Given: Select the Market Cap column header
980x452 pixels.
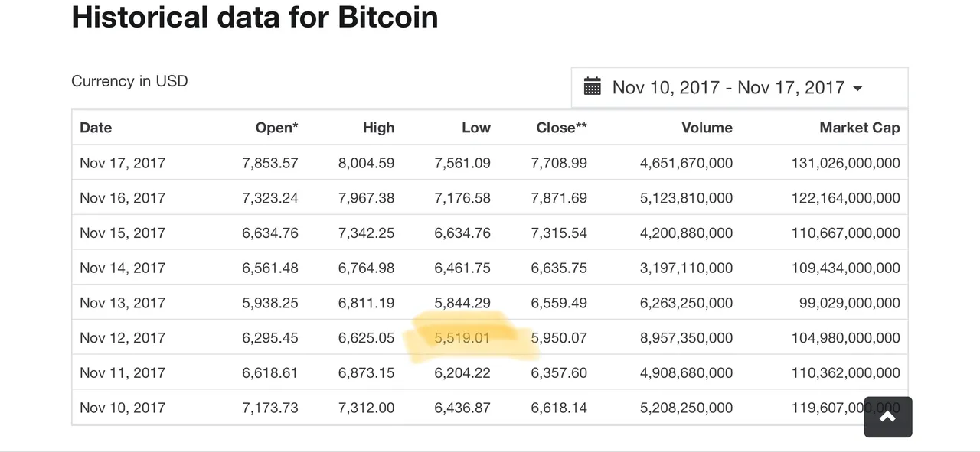Looking at the screenshot, I should (859, 128).
